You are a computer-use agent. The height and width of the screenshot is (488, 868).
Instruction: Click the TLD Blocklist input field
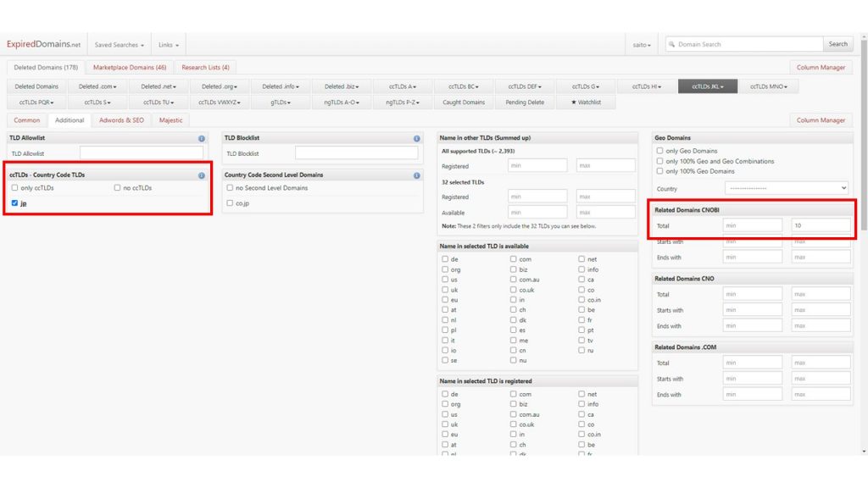coord(357,153)
